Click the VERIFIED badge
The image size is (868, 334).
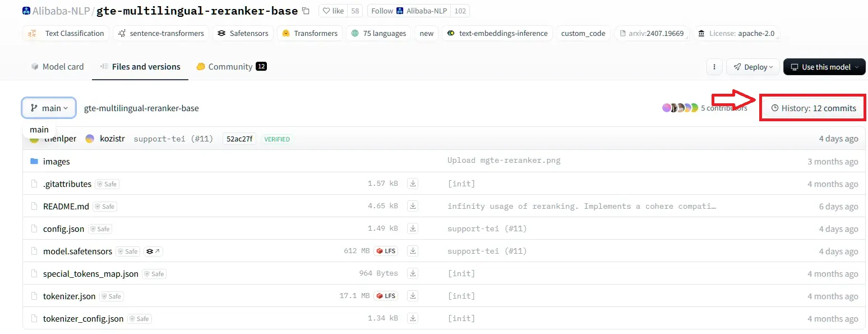click(x=277, y=139)
